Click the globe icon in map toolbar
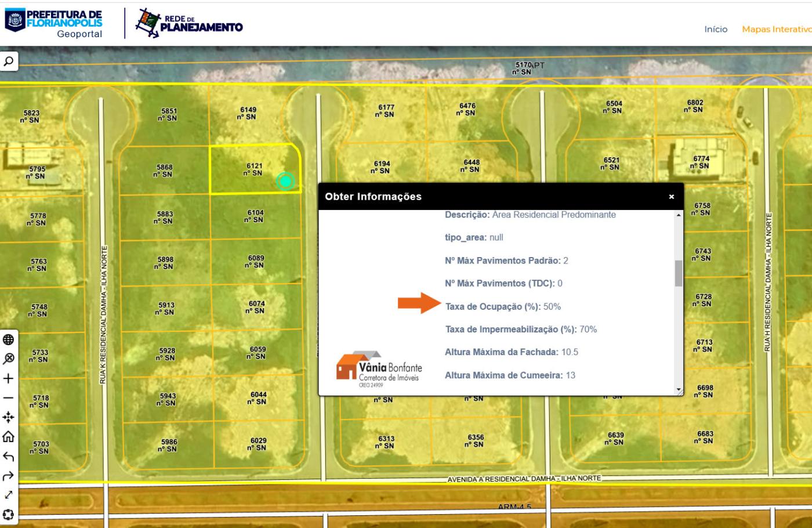The height and width of the screenshot is (528, 812). pos(9,340)
